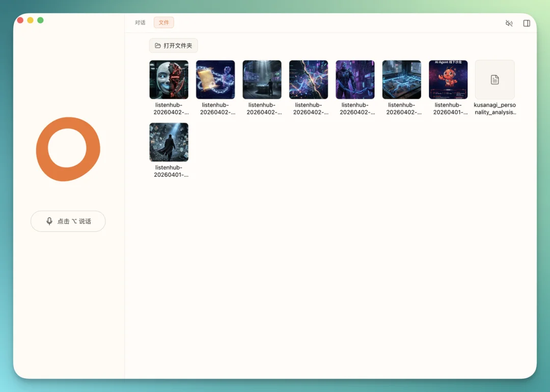Click the gray document file icon
550x392 pixels.
pyautogui.click(x=494, y=79)
